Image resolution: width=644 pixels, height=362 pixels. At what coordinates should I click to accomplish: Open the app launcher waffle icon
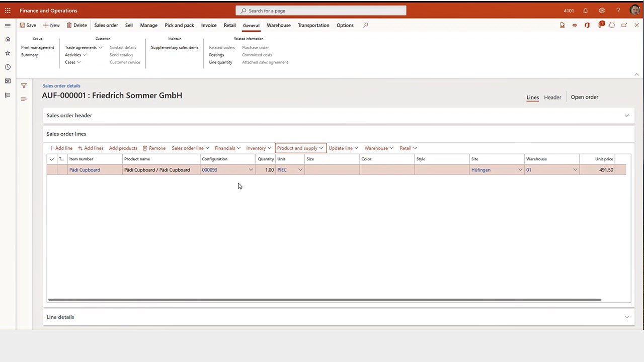(8, 11)
